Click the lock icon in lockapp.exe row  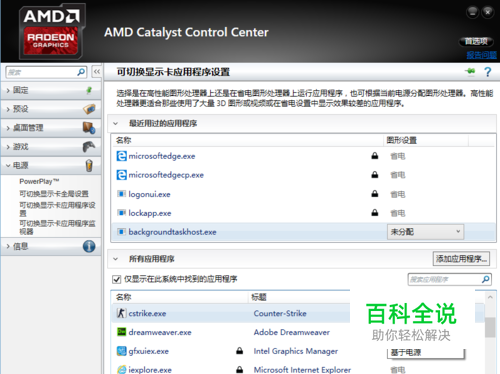375,212
